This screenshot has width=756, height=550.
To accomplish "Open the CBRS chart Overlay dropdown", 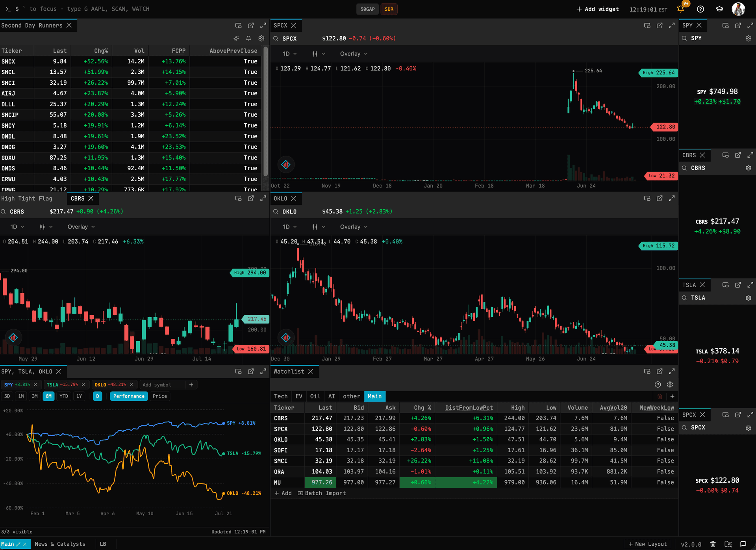I will click(x=81, y=227).
